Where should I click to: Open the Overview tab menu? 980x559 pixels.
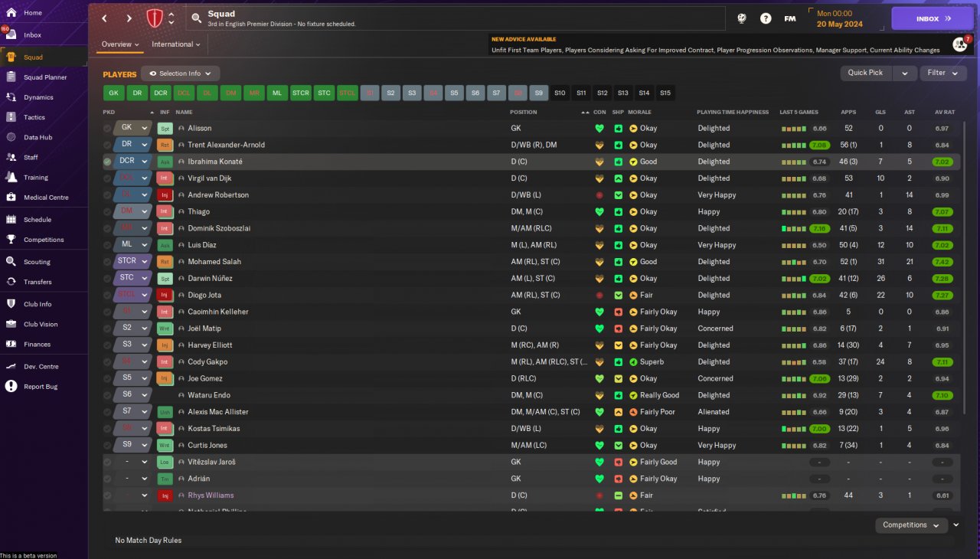(120, 44)
